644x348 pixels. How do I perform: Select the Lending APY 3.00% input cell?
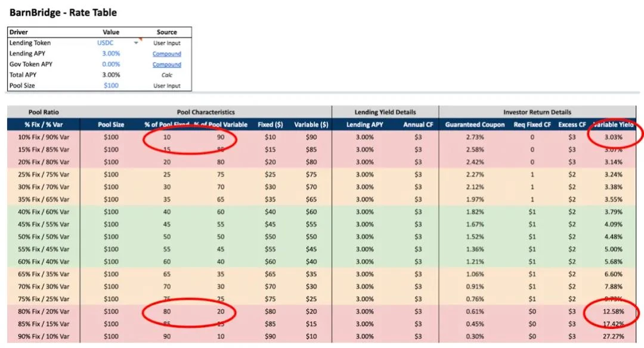click(110, 54)
